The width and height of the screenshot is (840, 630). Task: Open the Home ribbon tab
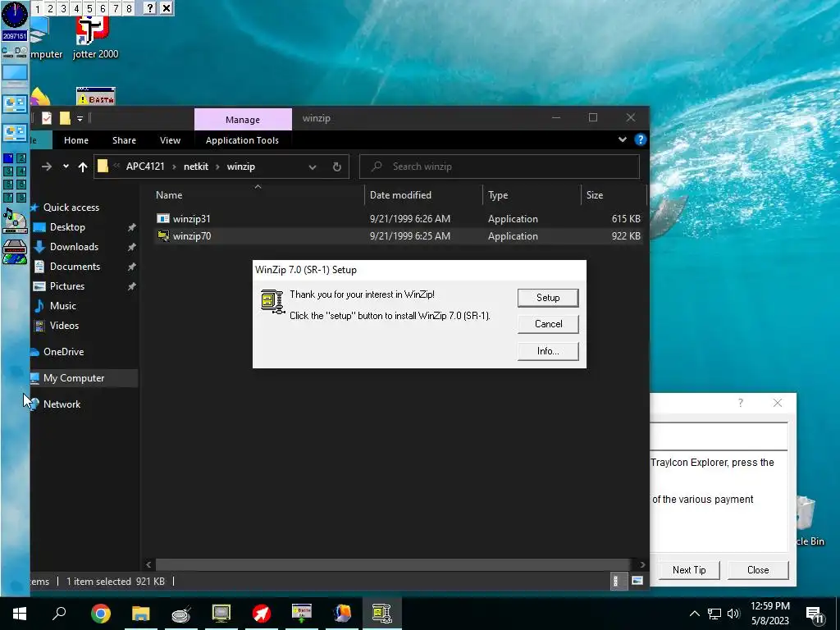coord(76,140)
